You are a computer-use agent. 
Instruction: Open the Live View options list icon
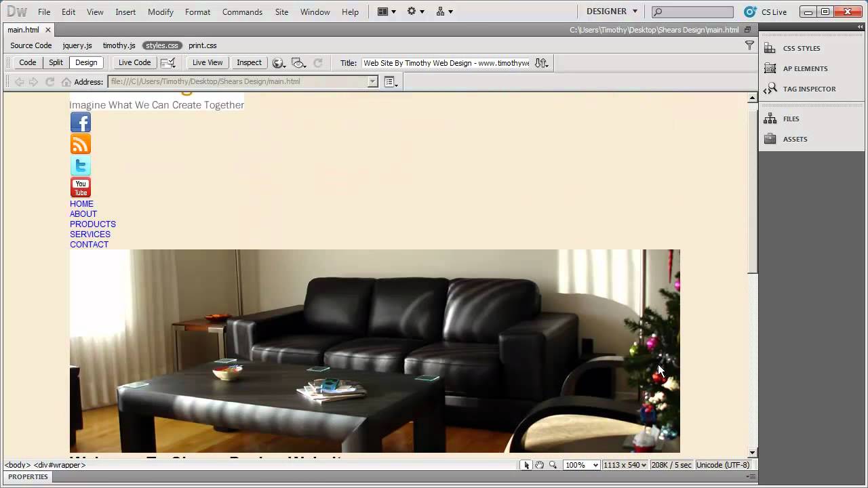(x=391, y=81)
